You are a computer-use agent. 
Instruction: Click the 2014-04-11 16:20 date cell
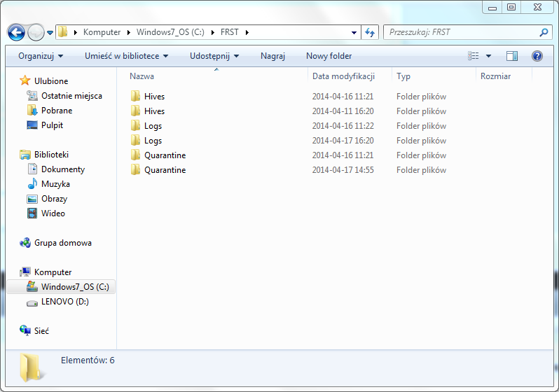[x=343, y=111]
